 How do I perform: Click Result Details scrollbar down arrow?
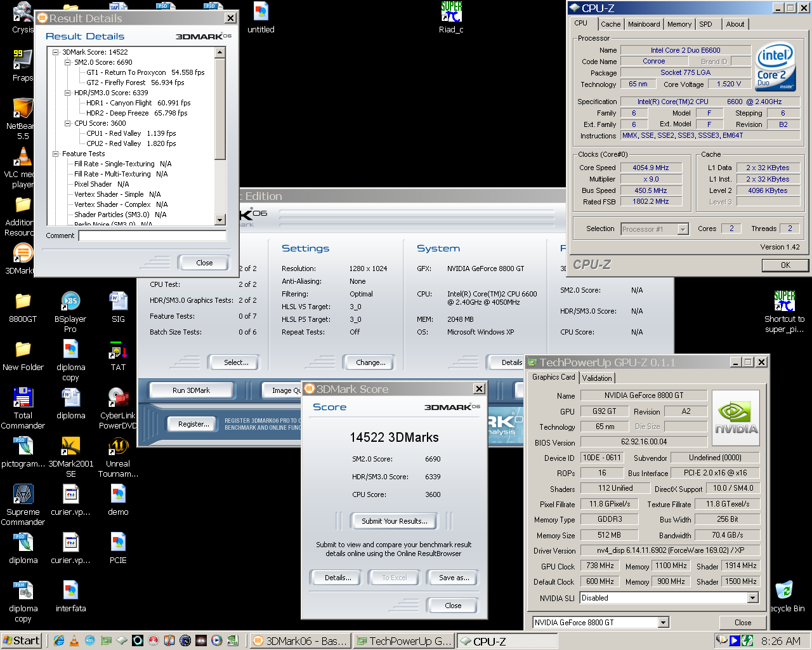point(220,220)
